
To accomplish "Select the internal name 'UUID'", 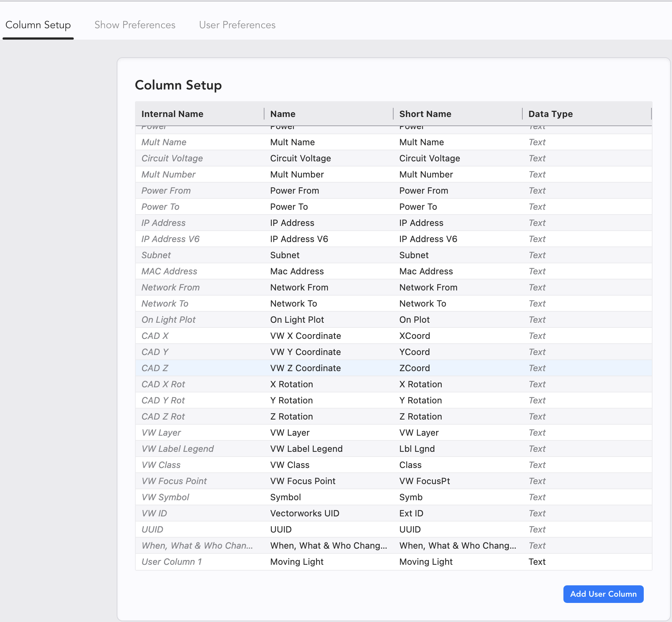I will [x=152, y=530].
